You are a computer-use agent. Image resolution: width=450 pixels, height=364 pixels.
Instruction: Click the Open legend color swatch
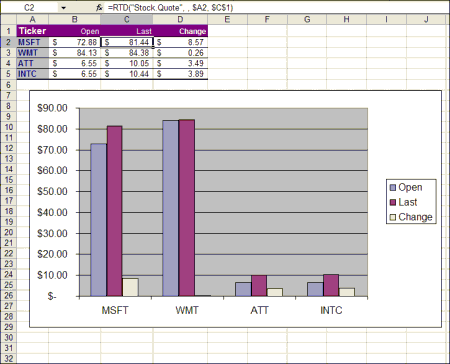click(x=393, y=187)
